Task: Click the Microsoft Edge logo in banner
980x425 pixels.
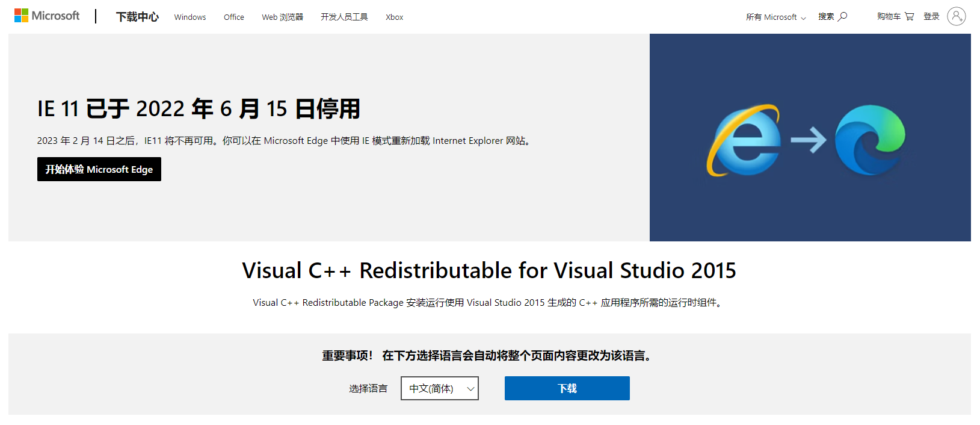Action: pos(870,140)
